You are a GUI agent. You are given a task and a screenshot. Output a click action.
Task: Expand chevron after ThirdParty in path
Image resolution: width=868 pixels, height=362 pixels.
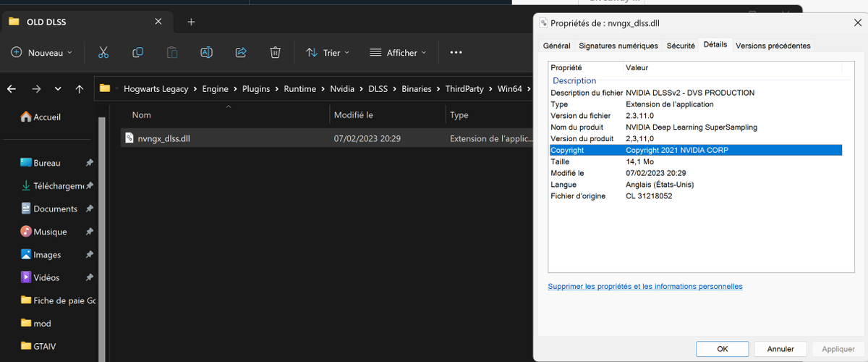[x=491, y=89]
